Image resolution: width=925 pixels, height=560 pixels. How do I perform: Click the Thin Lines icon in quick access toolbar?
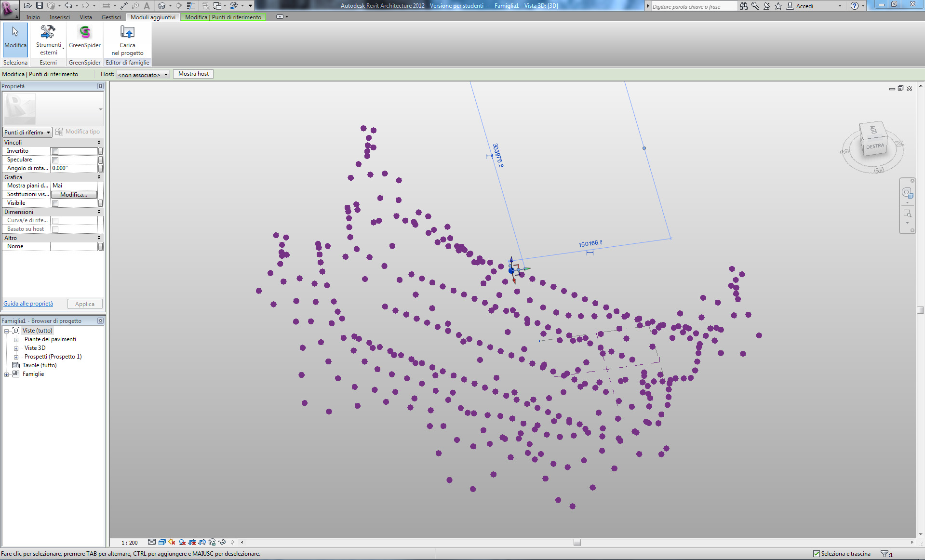pos(191,6)
